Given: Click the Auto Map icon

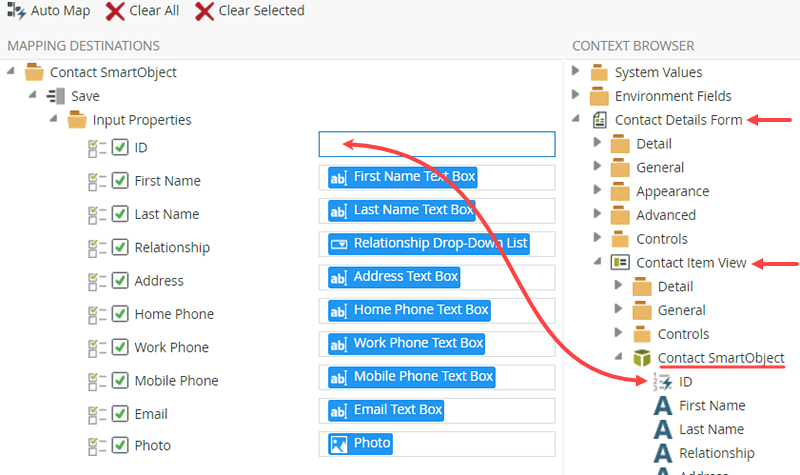Looking at the screenshot, I should (x=16, y=11).
